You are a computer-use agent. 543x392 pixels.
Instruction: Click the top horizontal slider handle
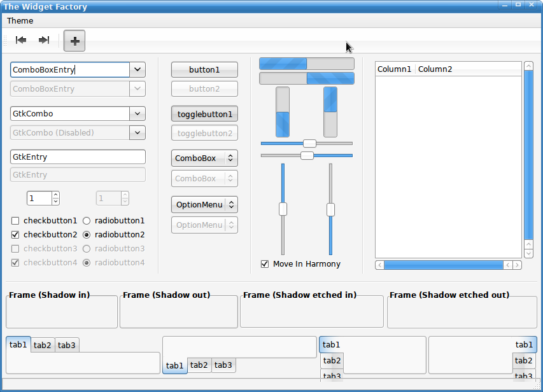point(309,143)
